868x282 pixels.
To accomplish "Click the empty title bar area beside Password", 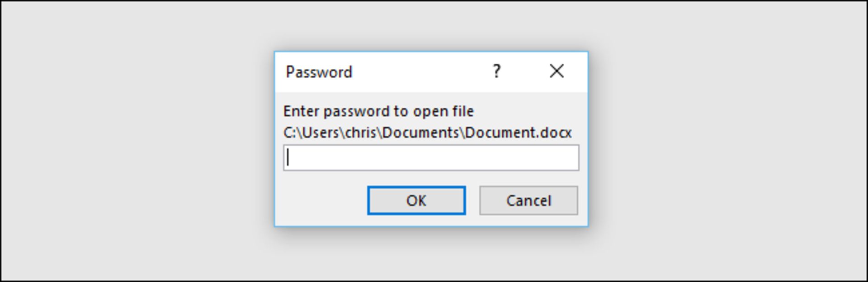I will click(420, 72).
